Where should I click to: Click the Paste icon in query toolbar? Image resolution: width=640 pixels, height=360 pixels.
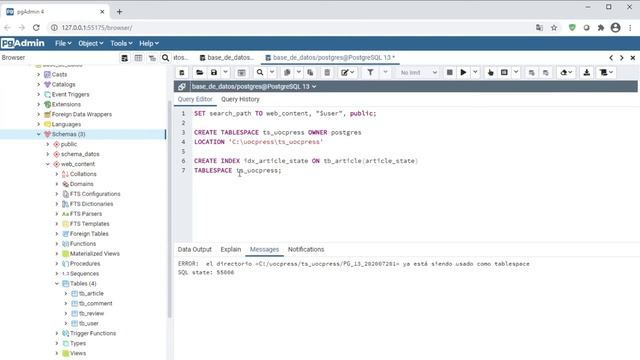pos(310,72)
